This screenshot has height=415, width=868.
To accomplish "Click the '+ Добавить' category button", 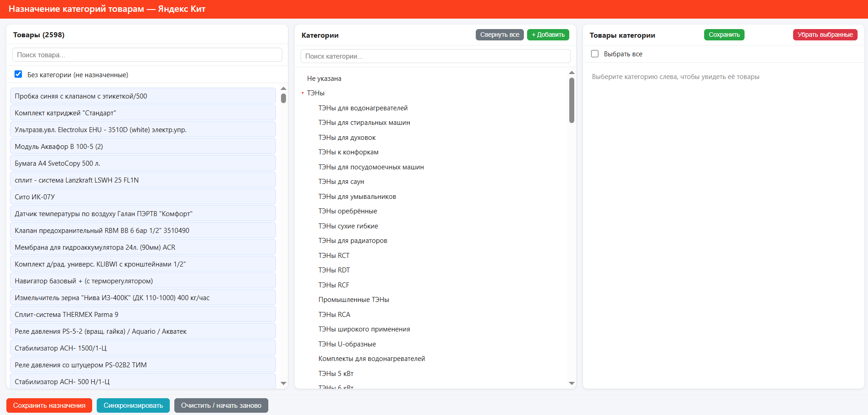I will pyautogui.click(x=548, y=35).
